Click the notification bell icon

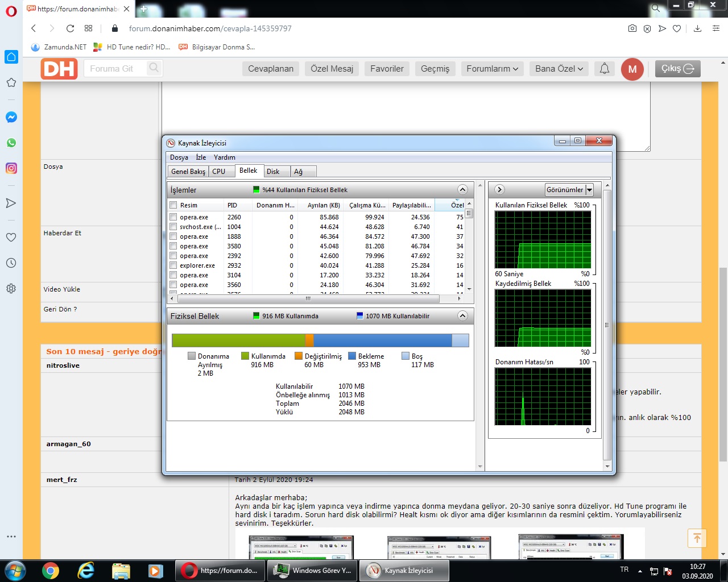click(605, 69)
